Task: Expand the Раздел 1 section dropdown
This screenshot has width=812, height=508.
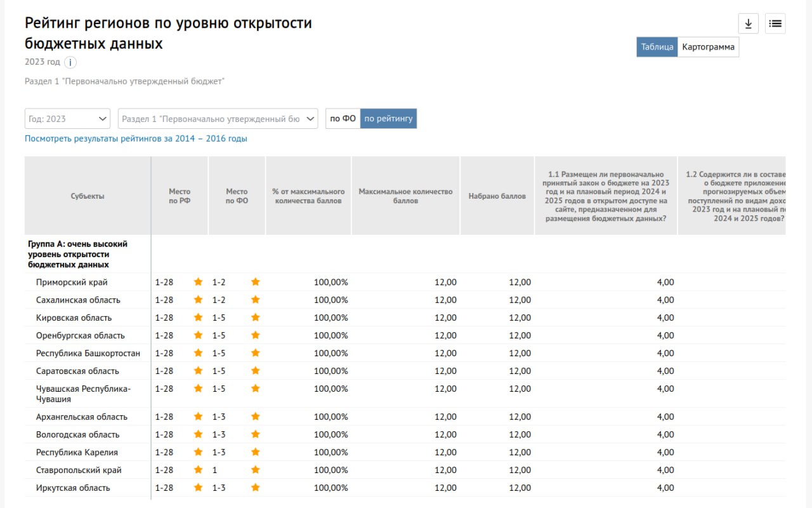Action: [x=218, y=119]
